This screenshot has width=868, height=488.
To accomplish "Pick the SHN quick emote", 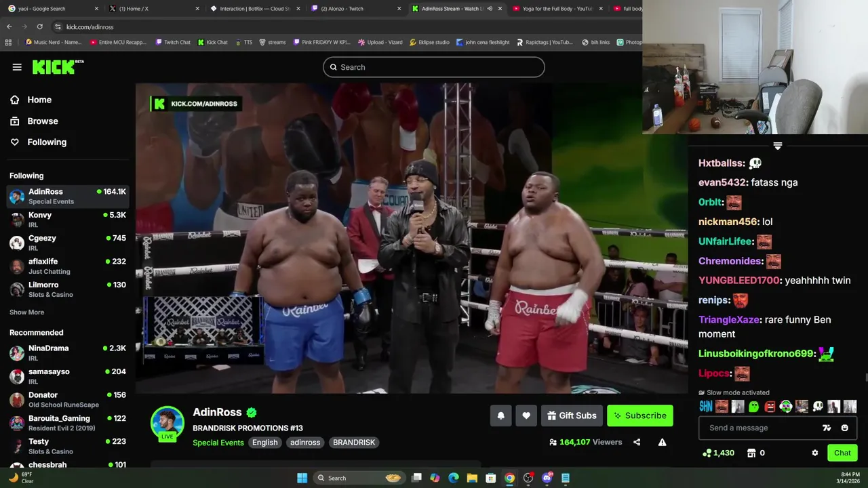I will pyautogui.click(x=706, y=407).
